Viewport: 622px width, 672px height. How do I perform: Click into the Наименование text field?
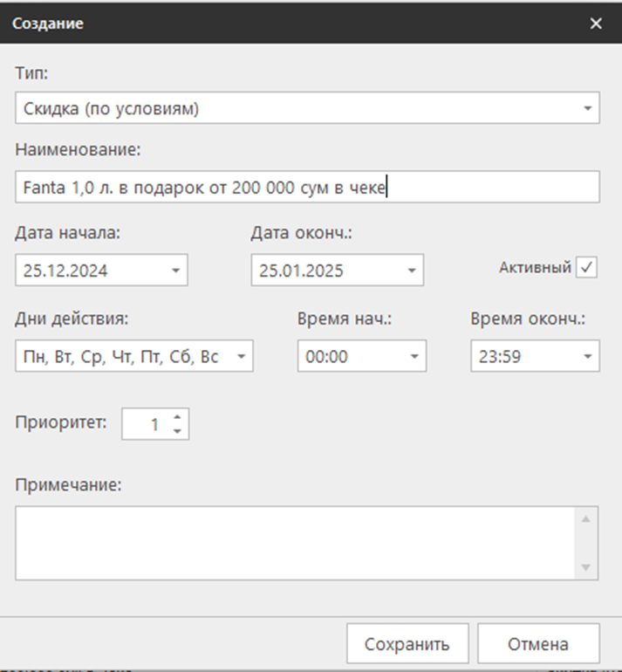pos(305,187)
